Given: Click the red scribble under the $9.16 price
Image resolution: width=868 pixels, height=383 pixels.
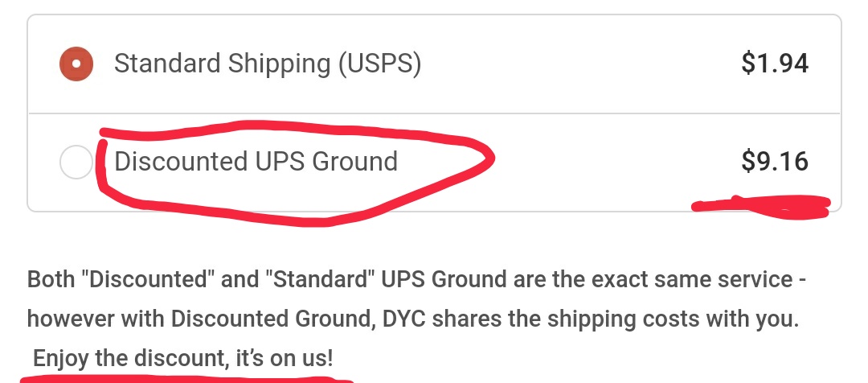Looking at the screenshot, I should (759, 206).
